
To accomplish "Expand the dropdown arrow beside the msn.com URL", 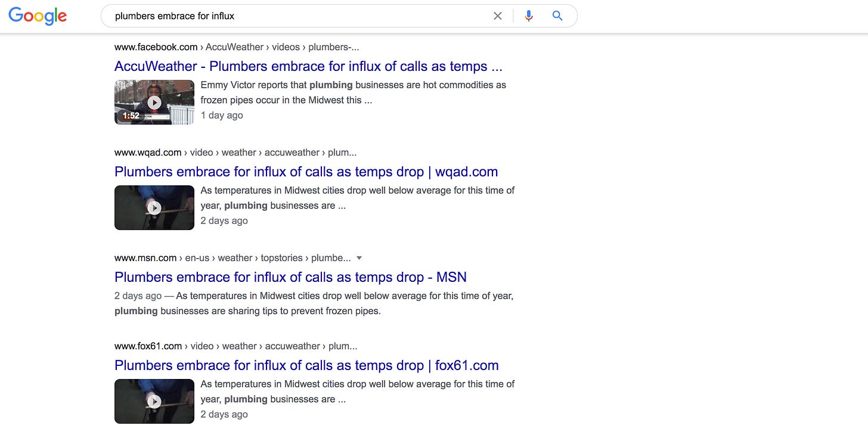I will pos(359,258).
